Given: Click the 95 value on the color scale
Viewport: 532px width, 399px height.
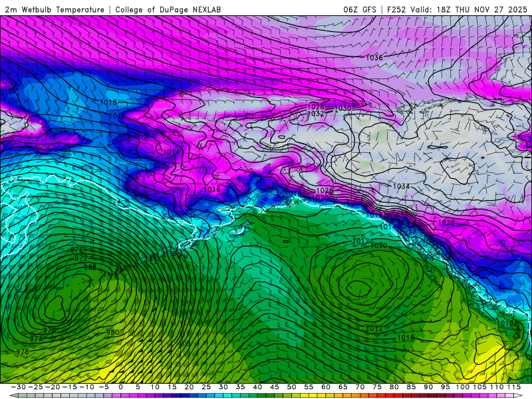Looking at the screenshot, I should click(445, 387).
